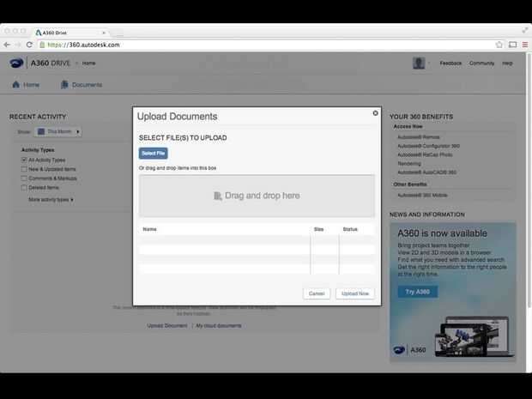Open the Help link
Image resolution: width=532 pixels, height=399 pixels.
[x=507, y=63]
